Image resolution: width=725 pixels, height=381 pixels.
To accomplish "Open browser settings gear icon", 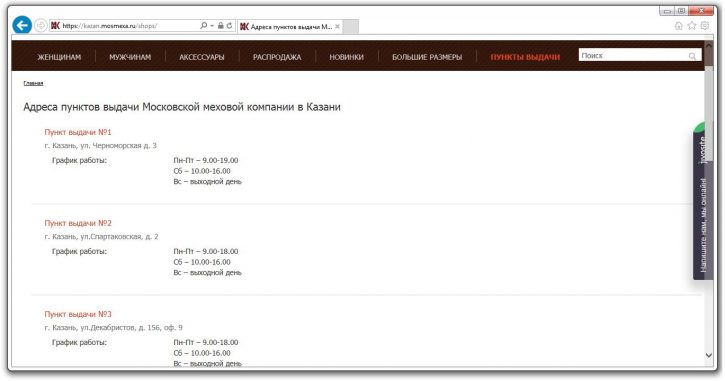I will [x=704, y=26].
